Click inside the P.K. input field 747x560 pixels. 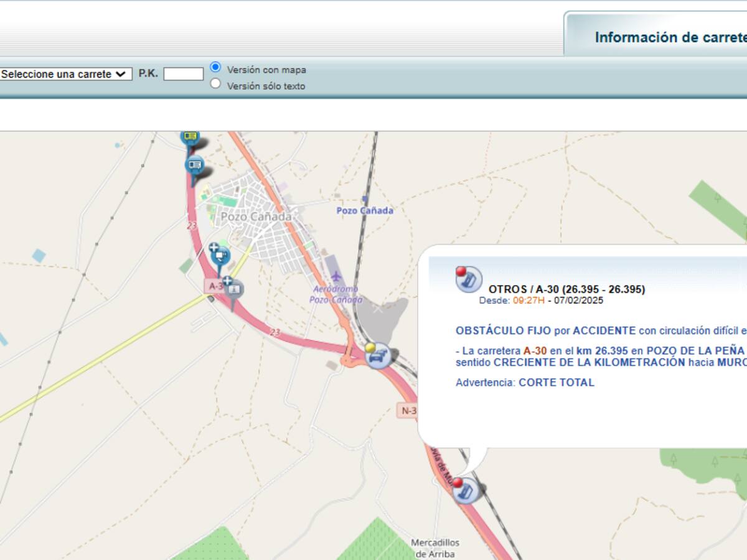point(183,74)
